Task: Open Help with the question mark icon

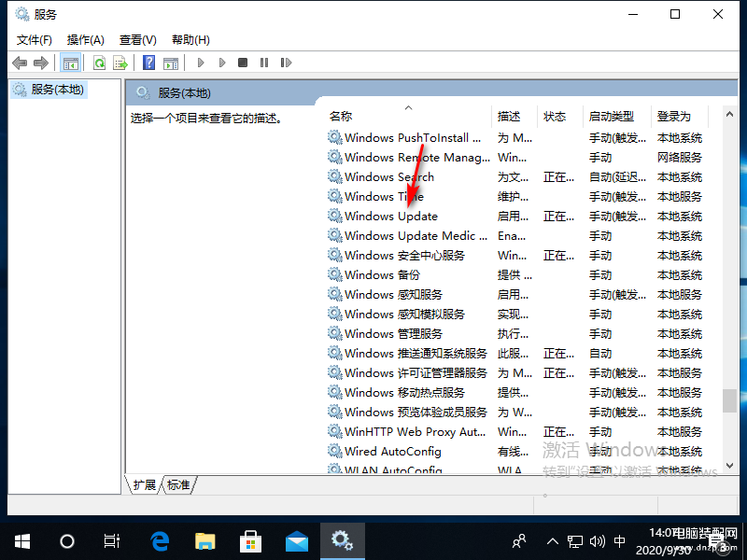Action: click(x=148, y=63)
